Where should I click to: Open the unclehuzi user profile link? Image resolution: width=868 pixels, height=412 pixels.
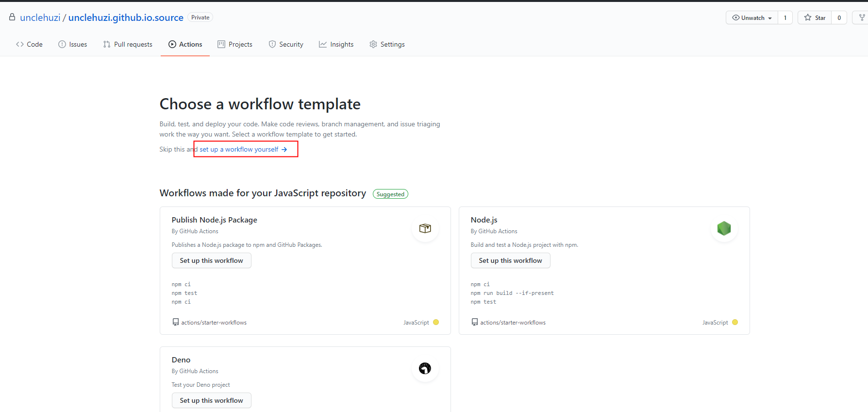coord(40,17)
